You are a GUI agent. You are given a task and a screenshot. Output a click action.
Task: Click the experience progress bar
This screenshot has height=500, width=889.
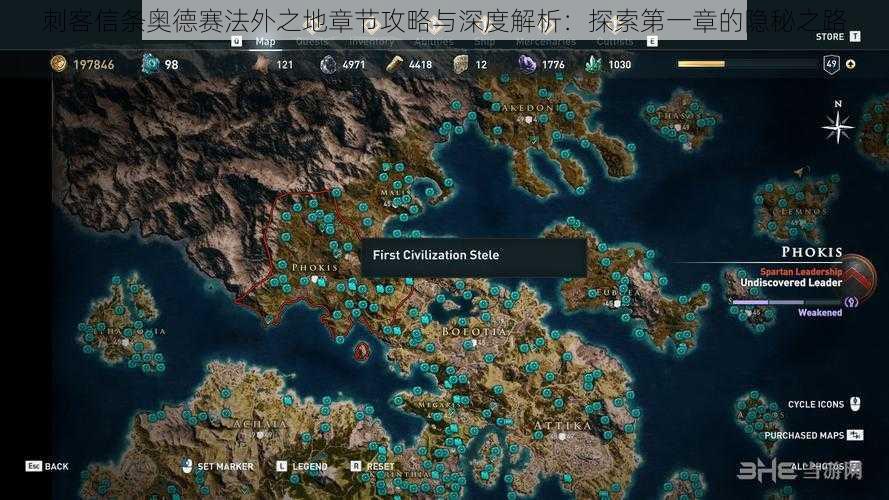(x=746, y=64)
